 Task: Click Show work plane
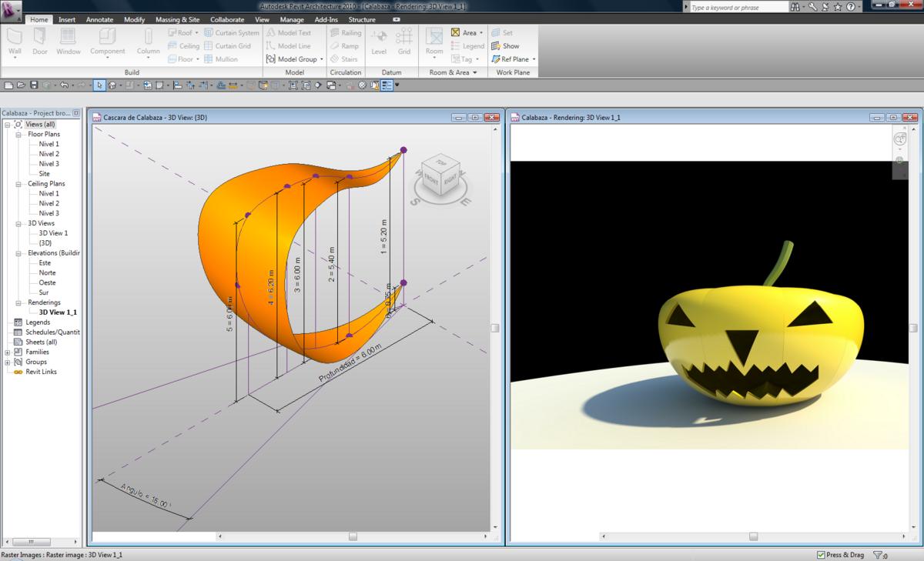coord(505,46)
